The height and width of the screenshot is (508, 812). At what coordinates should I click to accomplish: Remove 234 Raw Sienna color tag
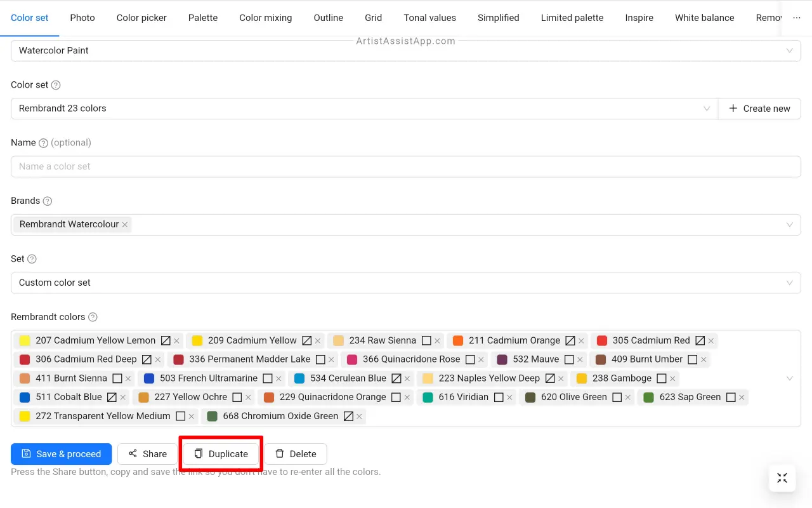[437, 341]
